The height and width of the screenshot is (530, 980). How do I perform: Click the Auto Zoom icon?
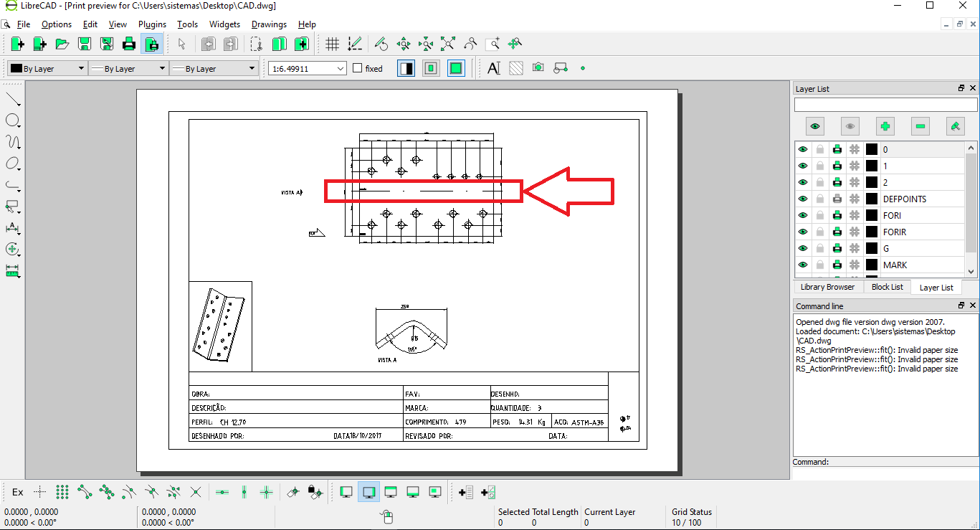(448, 44)
